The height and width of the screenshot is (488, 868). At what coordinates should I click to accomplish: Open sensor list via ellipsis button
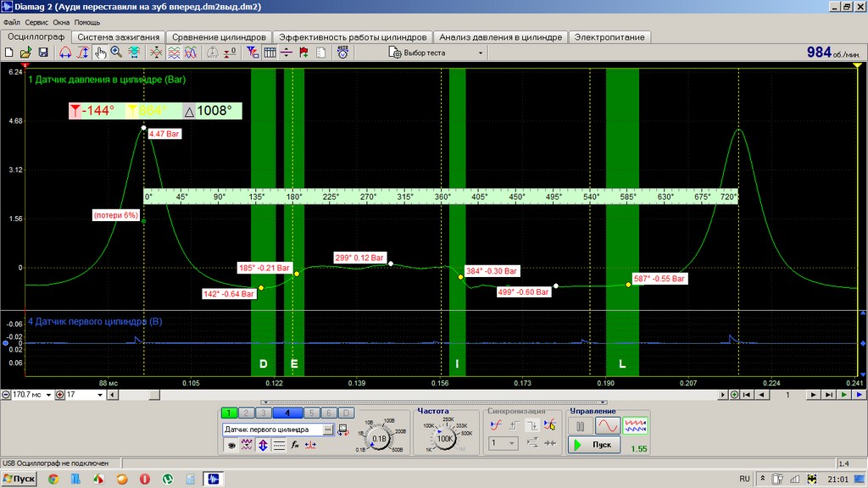pos(328,430)
